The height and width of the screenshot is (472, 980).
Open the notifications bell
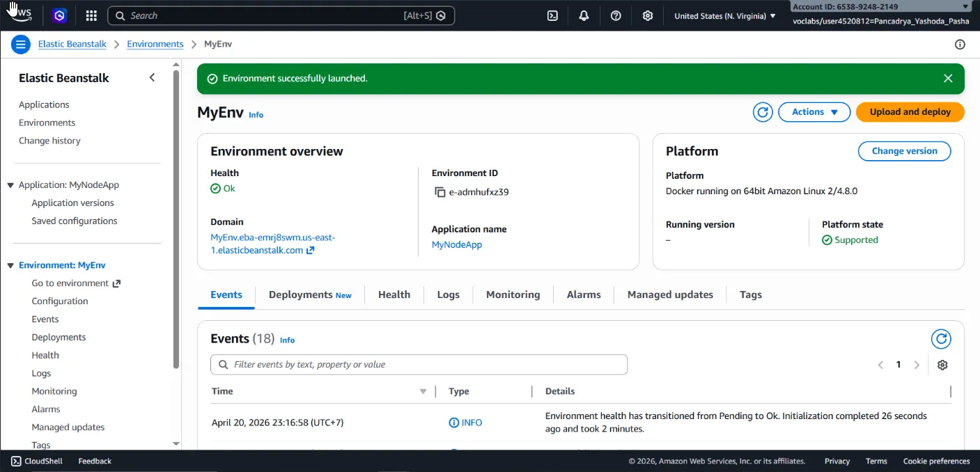(584, 15)
